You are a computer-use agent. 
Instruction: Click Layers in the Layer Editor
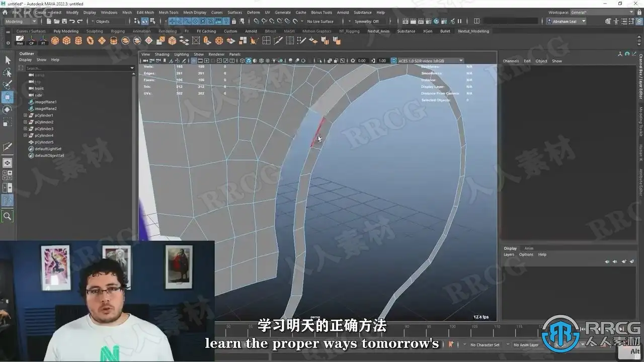[x=509, y=254]
